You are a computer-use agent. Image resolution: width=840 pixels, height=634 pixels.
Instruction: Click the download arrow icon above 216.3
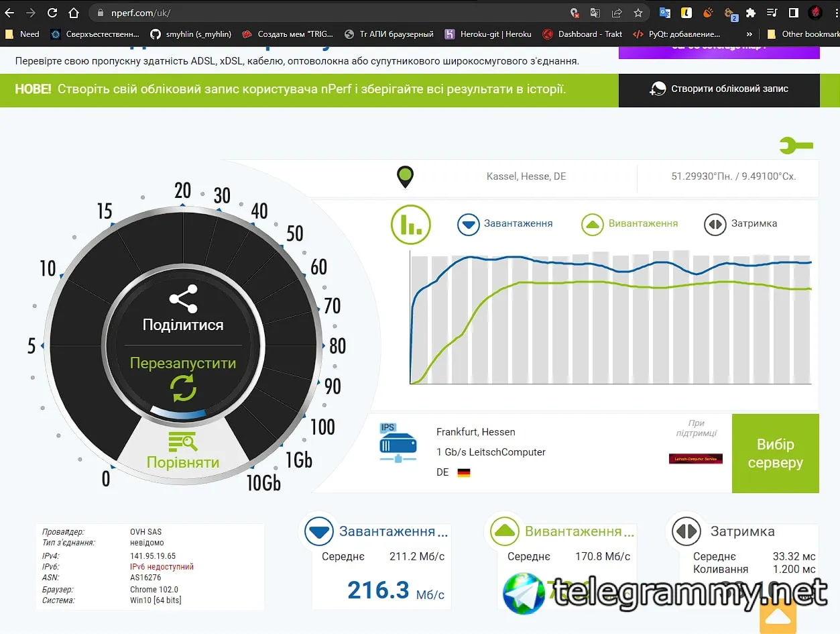[319, 532]
